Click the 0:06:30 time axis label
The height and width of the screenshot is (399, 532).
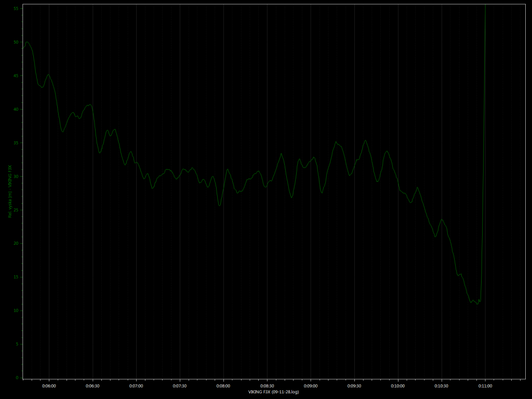(x=92, y=386)
